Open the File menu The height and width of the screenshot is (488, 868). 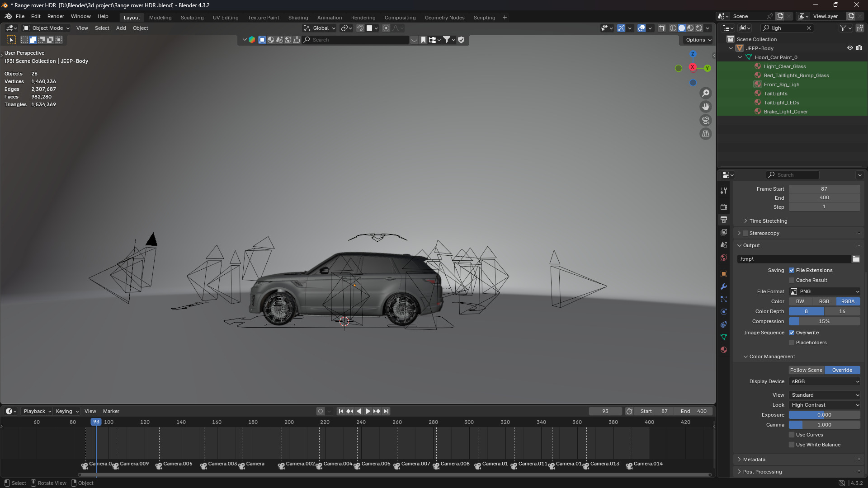point(20,16)
